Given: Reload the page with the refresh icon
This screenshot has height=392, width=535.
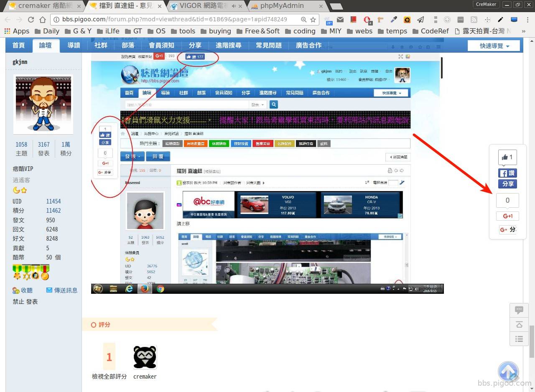Looking at the screenshot, I should click(31, 20).
